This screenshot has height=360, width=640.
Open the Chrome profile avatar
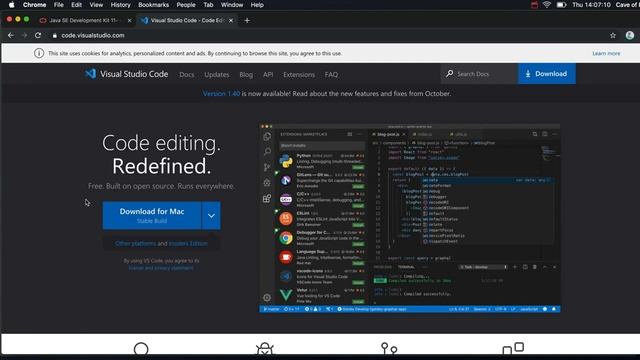[x=630, y=36]
